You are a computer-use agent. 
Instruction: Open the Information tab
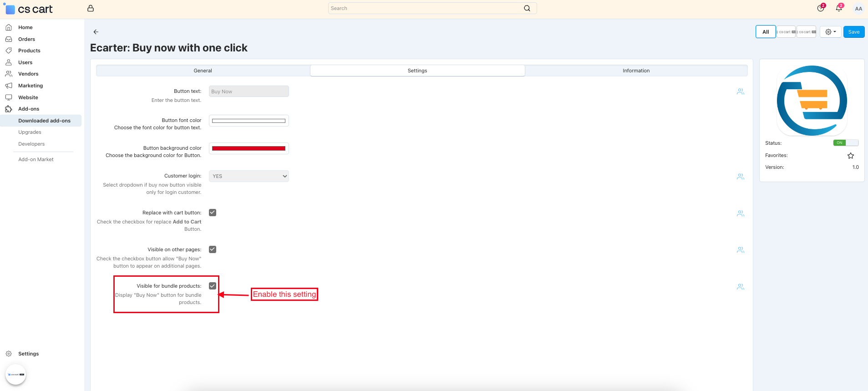(636, 71)
